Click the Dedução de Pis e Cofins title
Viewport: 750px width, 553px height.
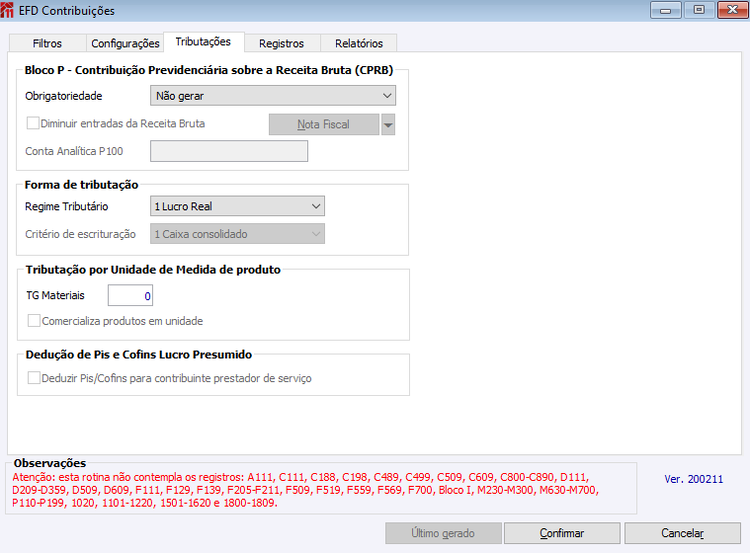139,354
